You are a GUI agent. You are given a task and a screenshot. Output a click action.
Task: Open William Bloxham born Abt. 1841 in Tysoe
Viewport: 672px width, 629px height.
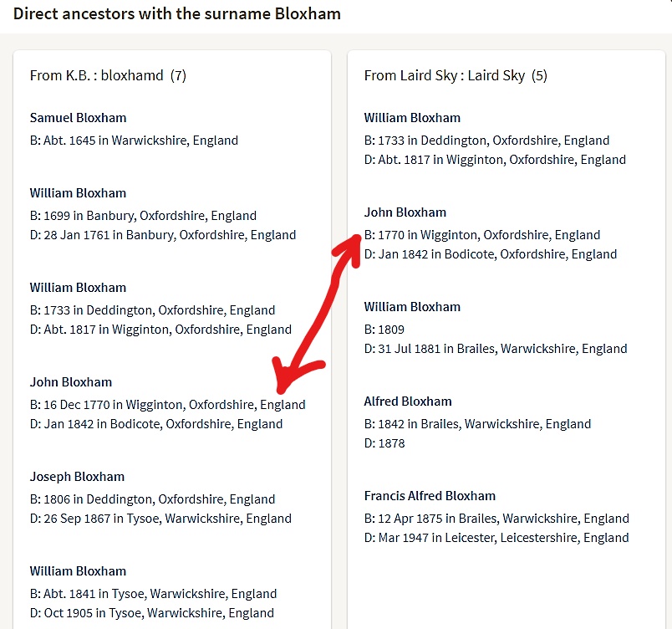click(x=78, y=571)
